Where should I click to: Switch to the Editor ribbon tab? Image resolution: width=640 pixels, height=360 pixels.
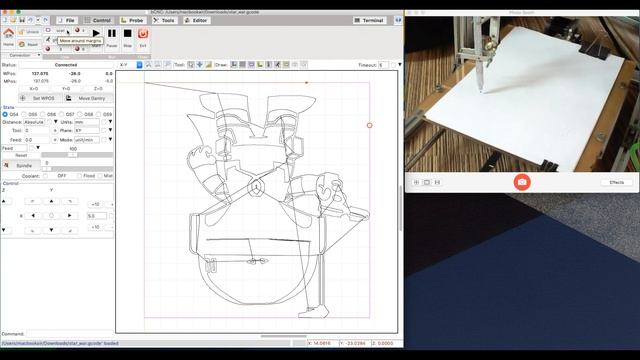[196, 20]
